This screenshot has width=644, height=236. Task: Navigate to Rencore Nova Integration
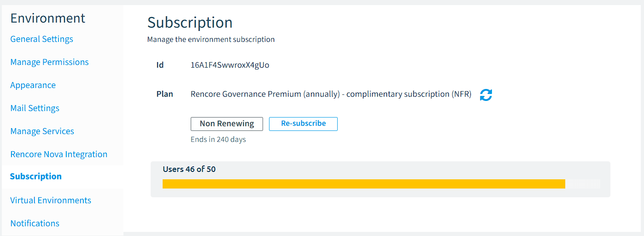pyautogui.click(x=59, y=154)
